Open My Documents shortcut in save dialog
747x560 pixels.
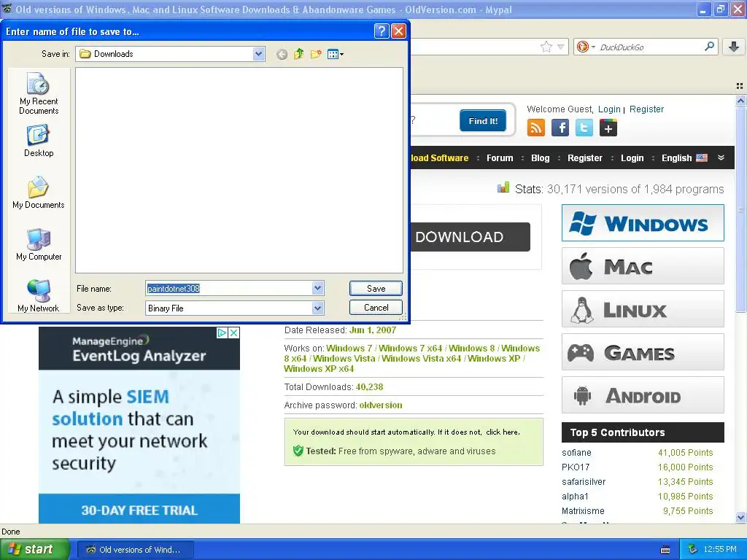pyautogui.click(x=39, y=192)
